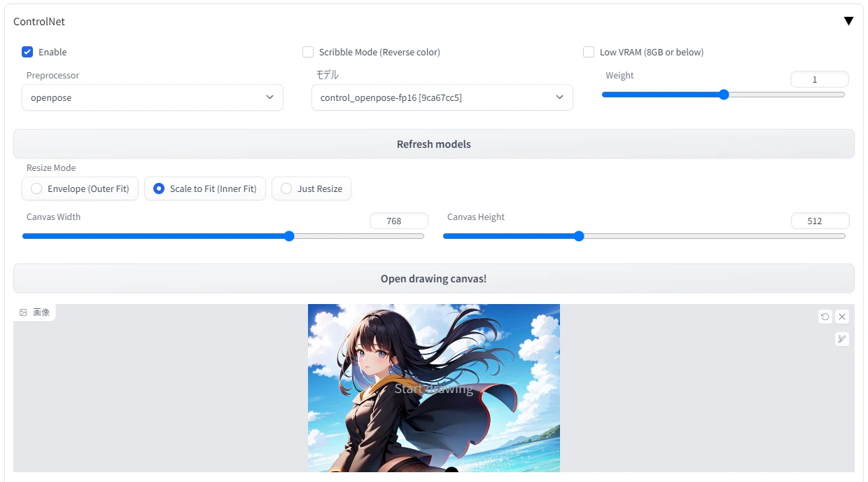The width and height of the screenshot is (868, 482).
Task: Click the uploaded anime girl image
Action: tap(434, 387)
